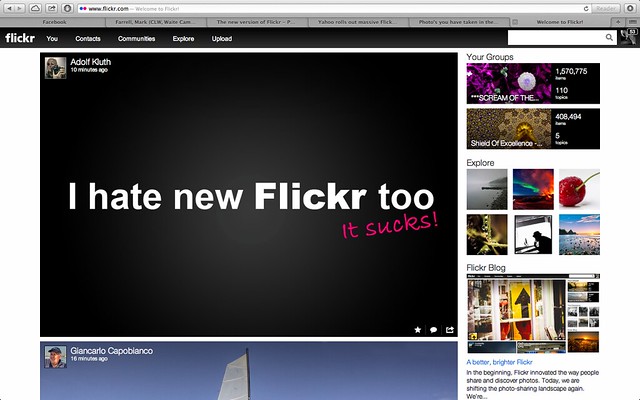The image size is (640, 400).
Task: Click the share arrow icon on the photo
Action: click(x=449, y=329)
